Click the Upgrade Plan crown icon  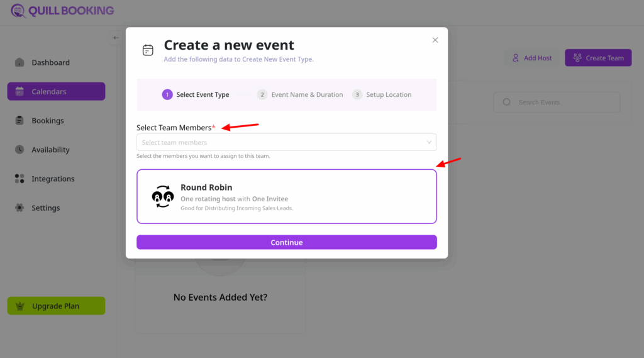19,306
